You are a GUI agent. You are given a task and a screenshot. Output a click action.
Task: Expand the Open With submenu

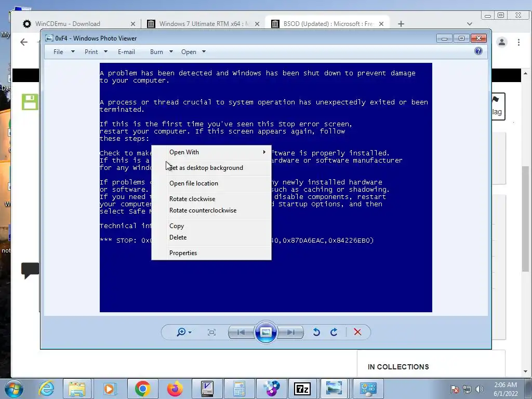(x=211, y=152)
